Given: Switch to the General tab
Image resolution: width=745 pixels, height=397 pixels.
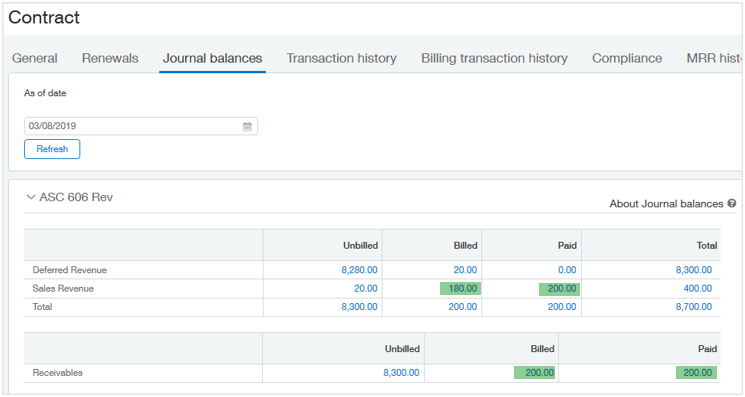Looking at the screenshot, I should click(35, 58).
